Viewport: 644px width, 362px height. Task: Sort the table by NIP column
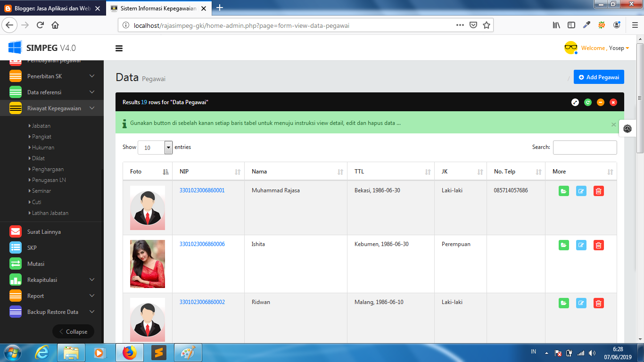pos(207,171)
